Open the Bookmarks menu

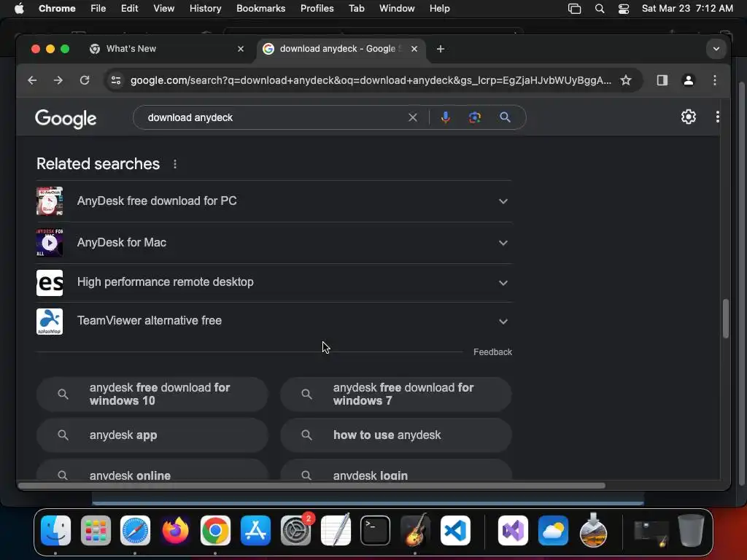pyautogui.click(x=260, y=9)
